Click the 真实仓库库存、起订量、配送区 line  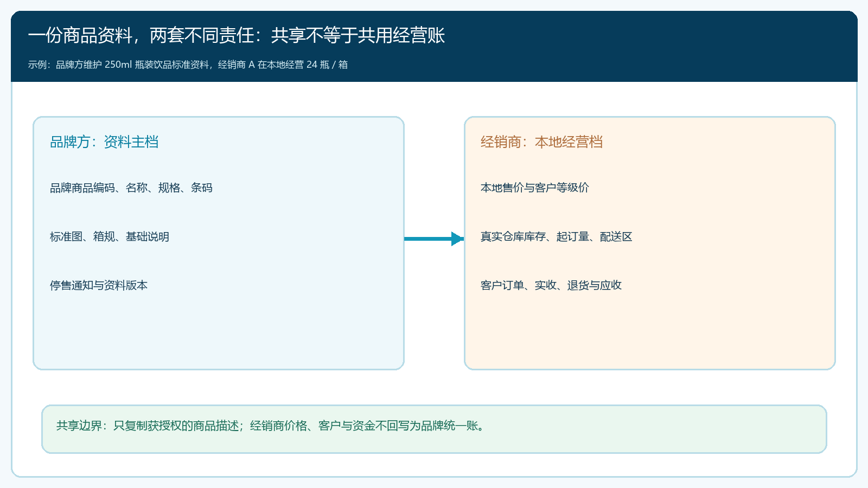click(x=557, y=236)
